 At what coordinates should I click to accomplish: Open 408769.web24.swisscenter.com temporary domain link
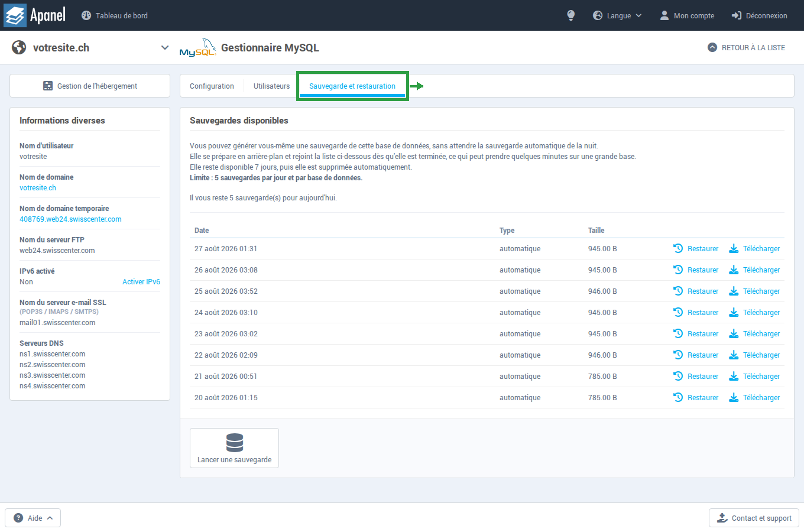click(70, 219)
